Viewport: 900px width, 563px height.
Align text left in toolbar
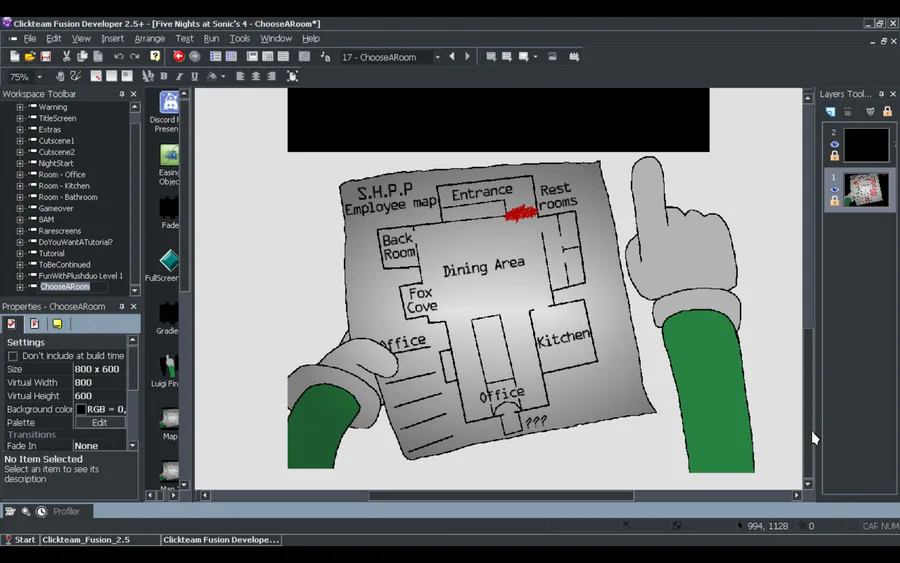[240, 76]
